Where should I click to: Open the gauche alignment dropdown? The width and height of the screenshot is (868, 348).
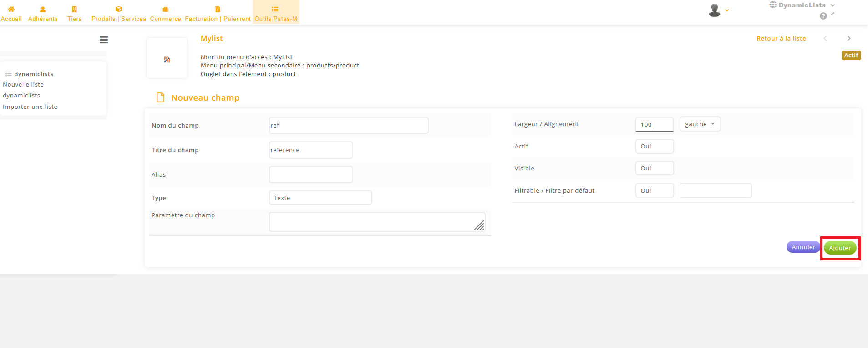tap(700, 124)
